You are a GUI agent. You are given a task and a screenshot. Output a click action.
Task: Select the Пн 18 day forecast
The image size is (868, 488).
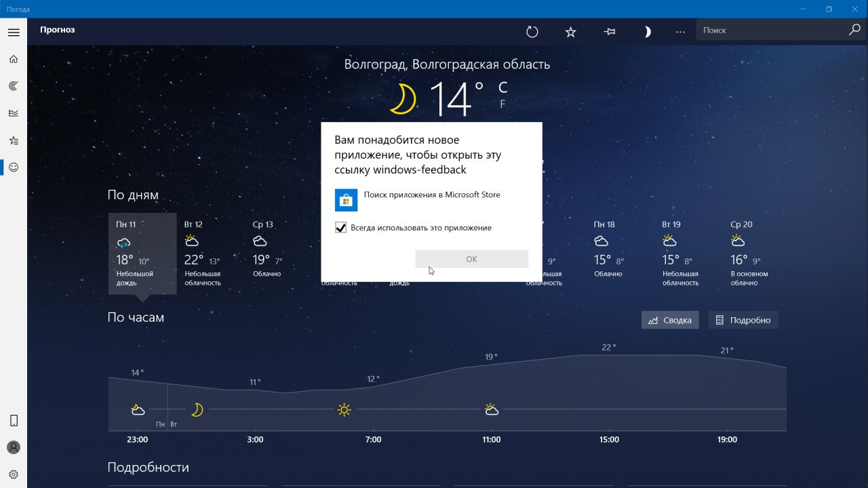(x=620, y=254)
